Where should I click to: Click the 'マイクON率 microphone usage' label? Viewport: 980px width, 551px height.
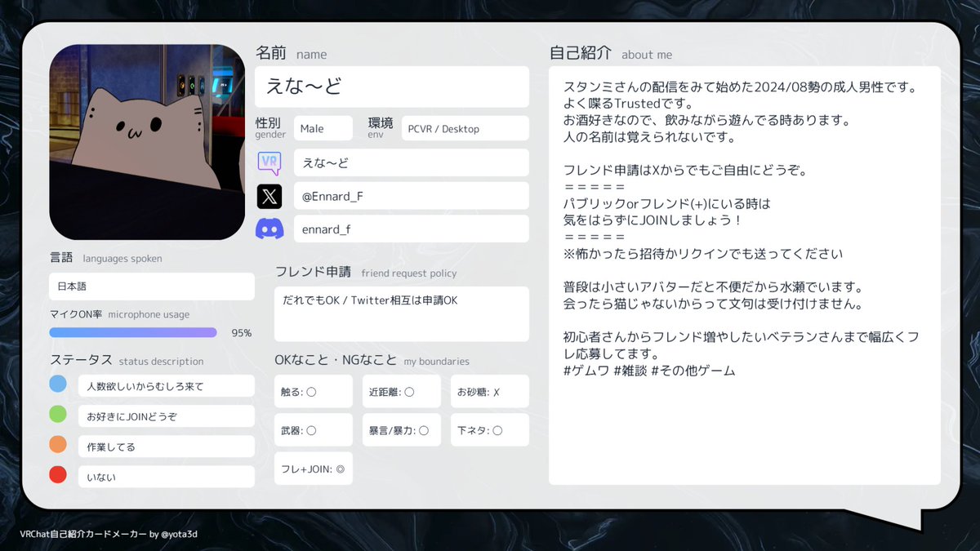coord(119,314)
